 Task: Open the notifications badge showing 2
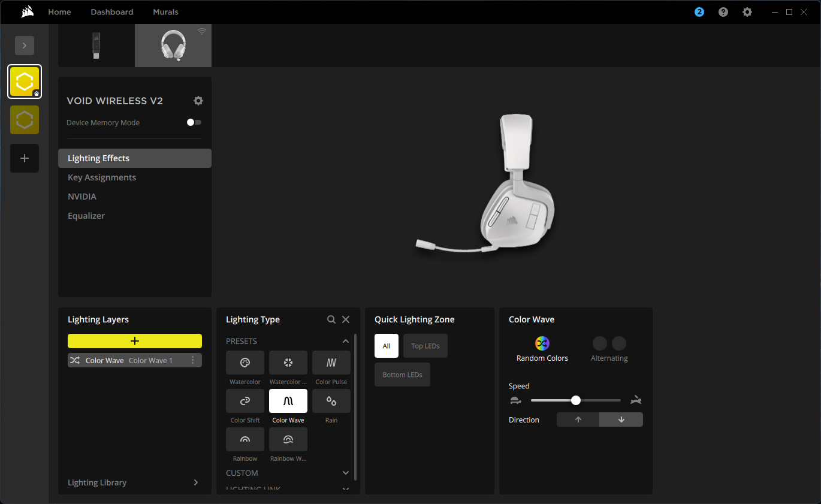(x=699, y=12)
